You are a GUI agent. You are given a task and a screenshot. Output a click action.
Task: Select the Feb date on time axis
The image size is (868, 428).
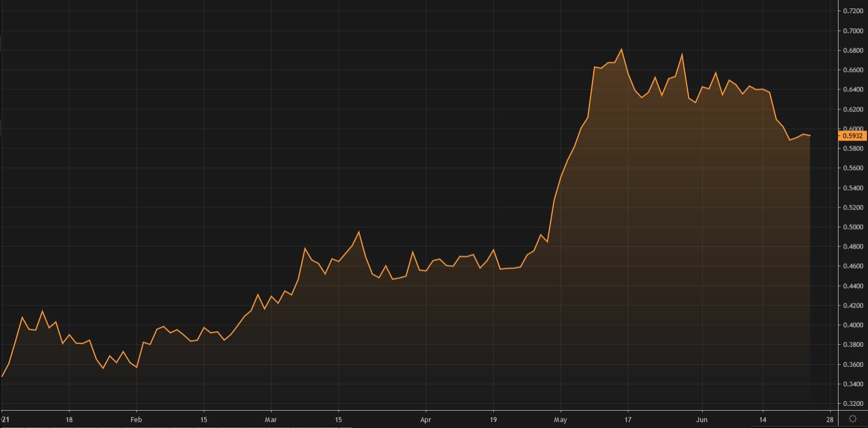tap(136, 420)
